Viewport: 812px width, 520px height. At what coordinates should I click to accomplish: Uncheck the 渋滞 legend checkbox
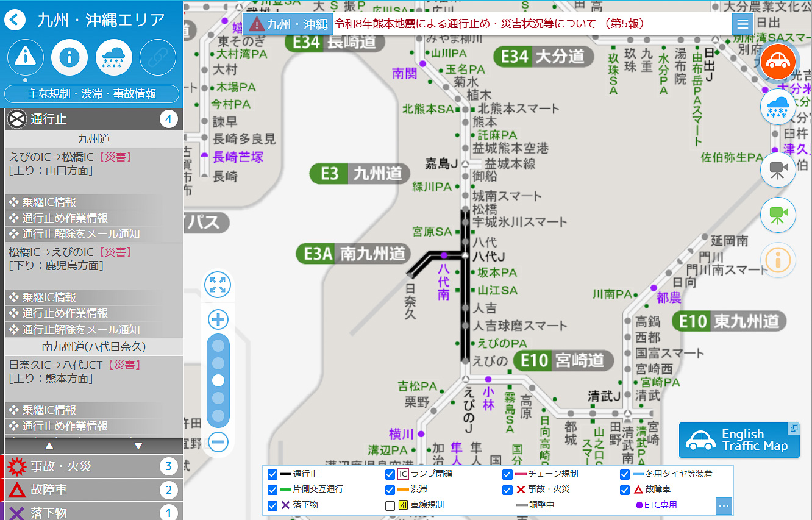390,490
